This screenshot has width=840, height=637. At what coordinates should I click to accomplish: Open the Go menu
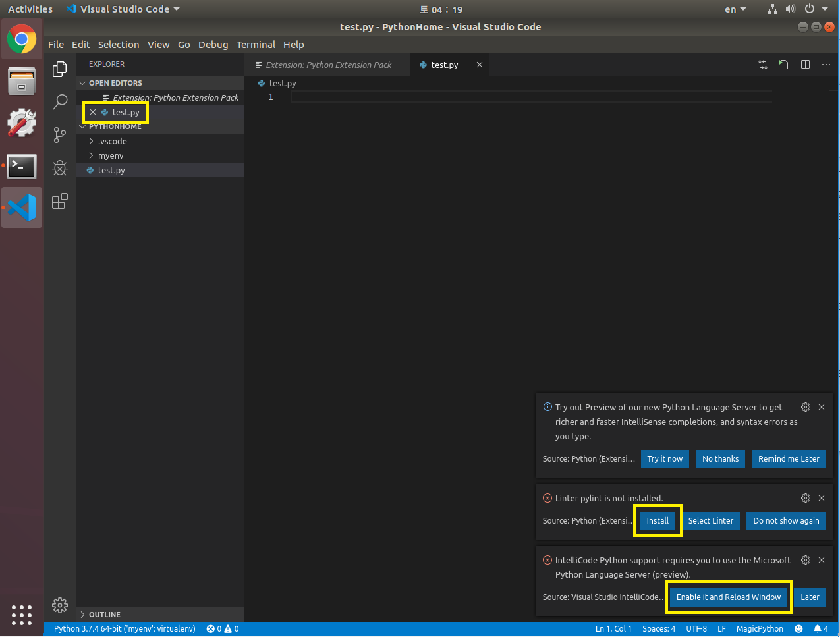[x=184, y=45]
